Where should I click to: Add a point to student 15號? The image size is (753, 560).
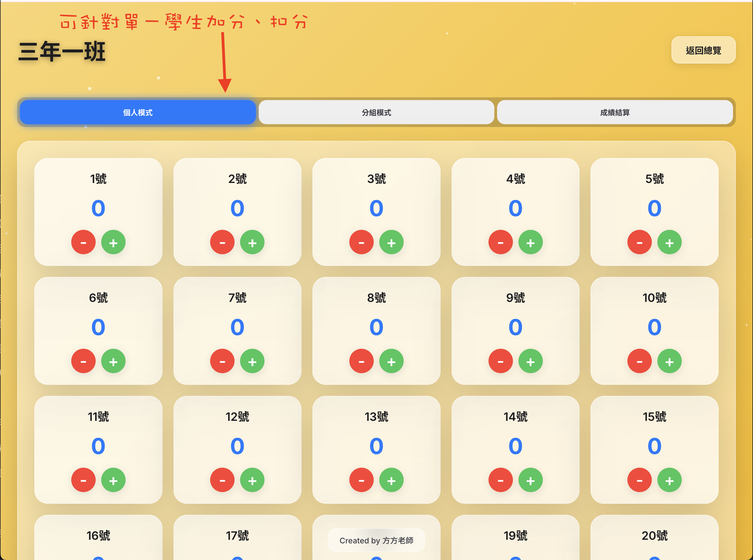(x=670, y=480)
